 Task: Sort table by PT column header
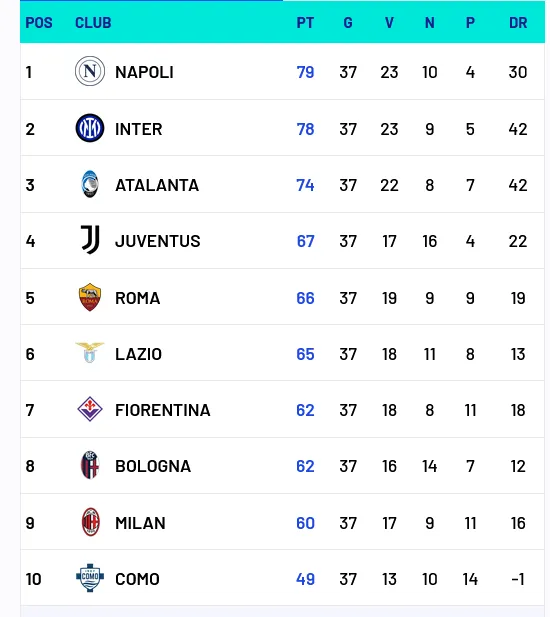pos(305,23)
